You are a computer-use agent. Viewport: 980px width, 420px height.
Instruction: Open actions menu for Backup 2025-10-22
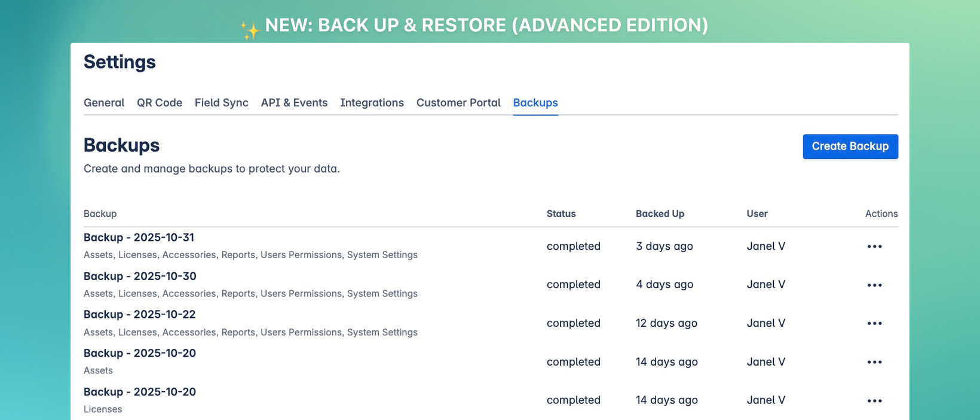pos(874,323)
